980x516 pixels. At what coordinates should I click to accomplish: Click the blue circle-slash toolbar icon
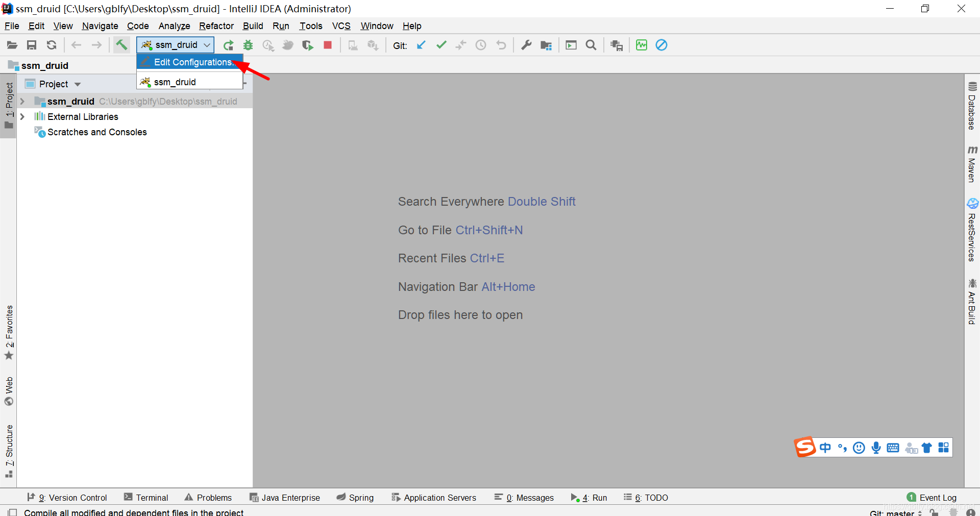point(661,45)
